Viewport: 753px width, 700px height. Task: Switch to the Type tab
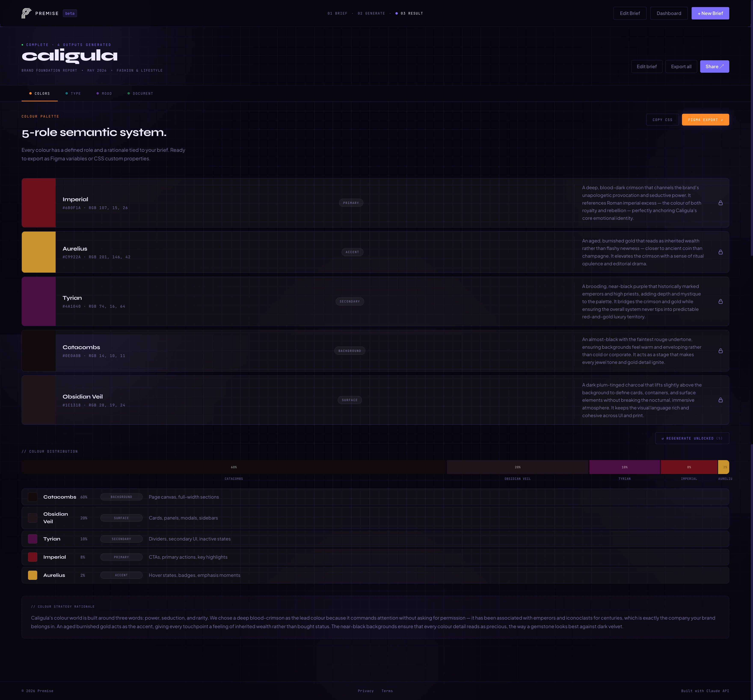(73, 93)
